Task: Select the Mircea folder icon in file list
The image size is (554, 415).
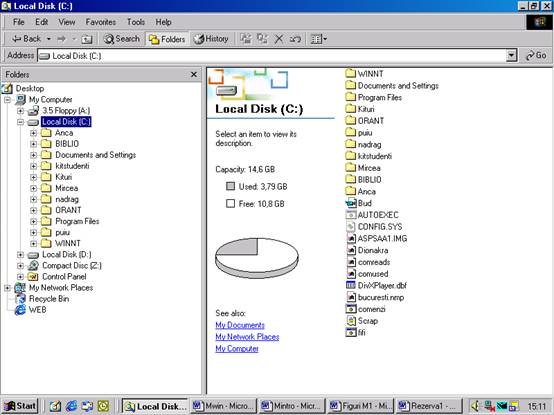Action: [x=350, y=167]
